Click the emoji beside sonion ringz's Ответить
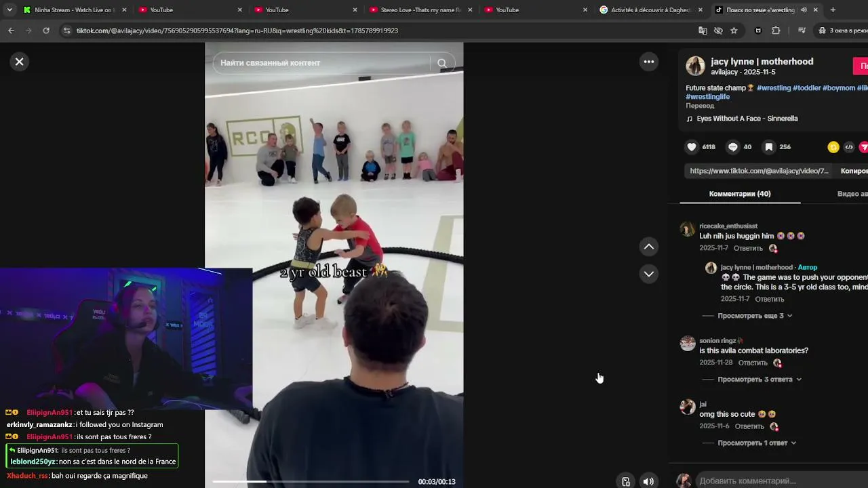Viewport: 868px width, 488px height. pyautogui.click(x=777, y=363)
